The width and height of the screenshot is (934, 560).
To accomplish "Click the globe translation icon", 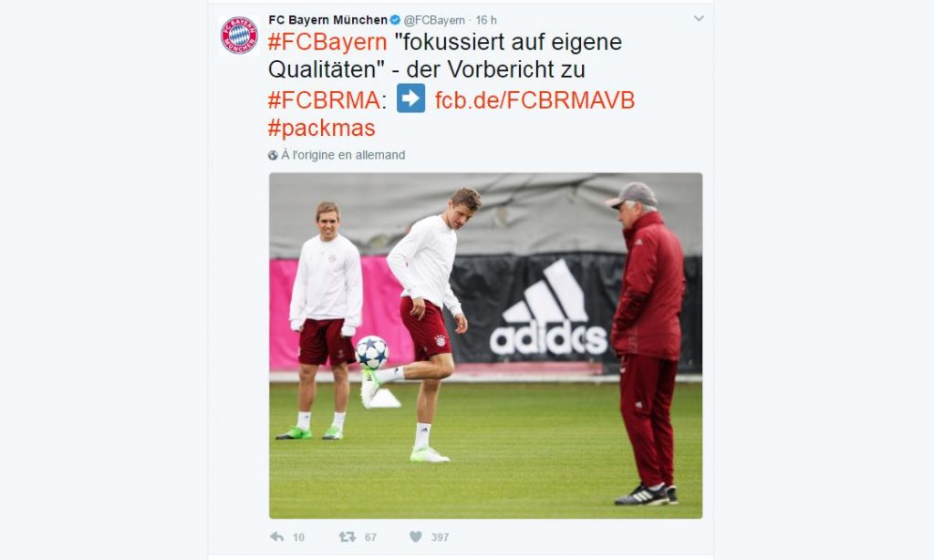I will pyautogui.click(x=273, y=155).
